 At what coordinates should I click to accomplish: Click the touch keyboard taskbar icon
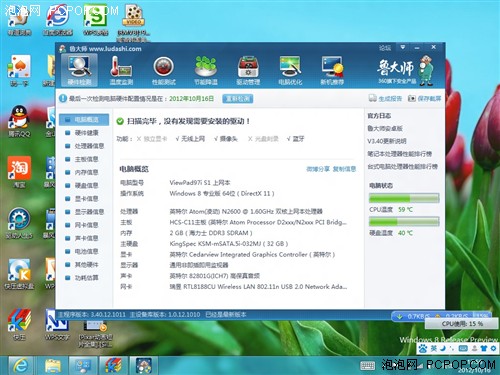point(367,366)
